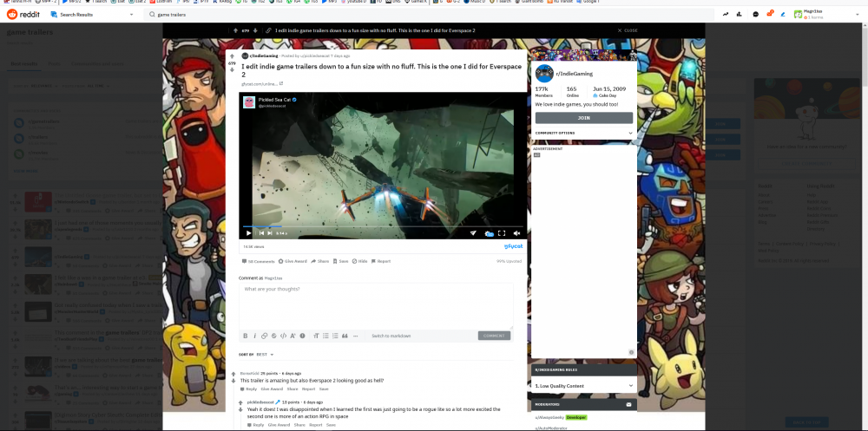
Task: Message moderators via the envelope icon
Action: point(628,404)
